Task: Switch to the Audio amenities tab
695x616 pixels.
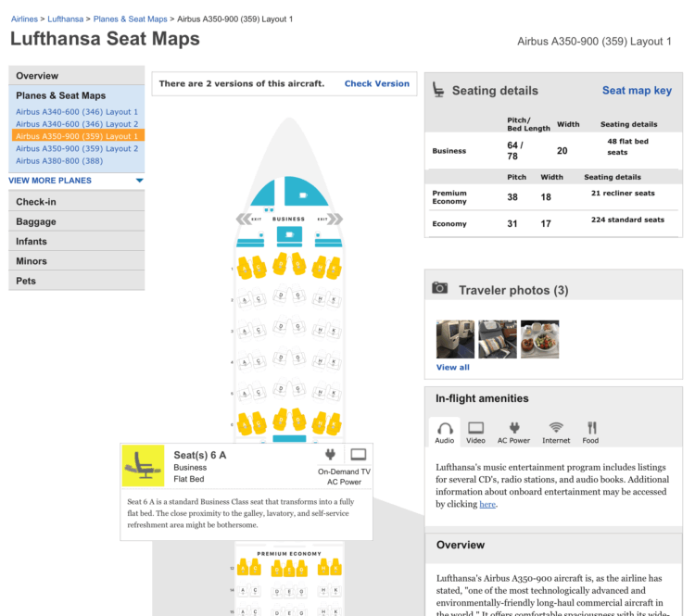Action: coord(445,433)
